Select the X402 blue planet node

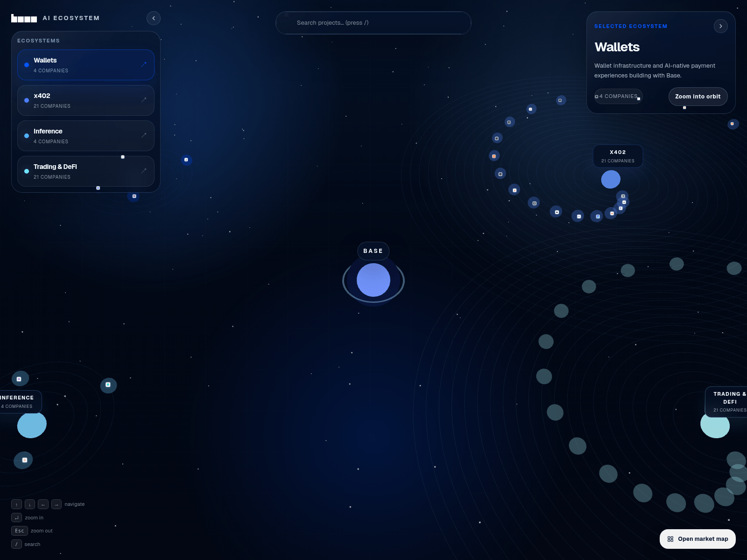click(x=611, y=180)
